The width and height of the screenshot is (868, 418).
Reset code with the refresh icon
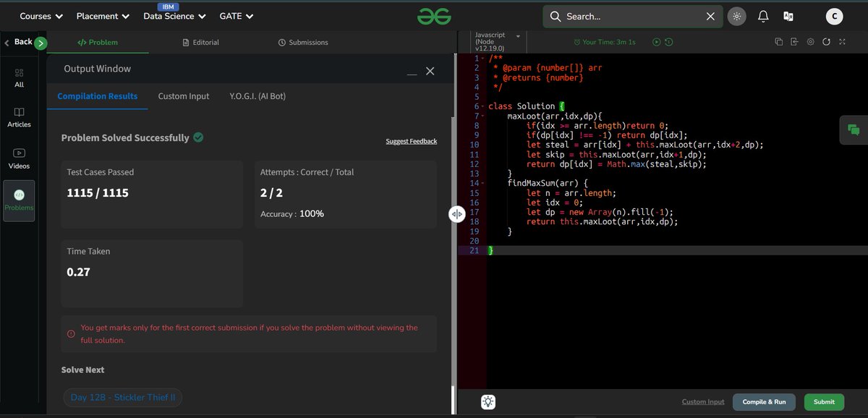[826, 42]
